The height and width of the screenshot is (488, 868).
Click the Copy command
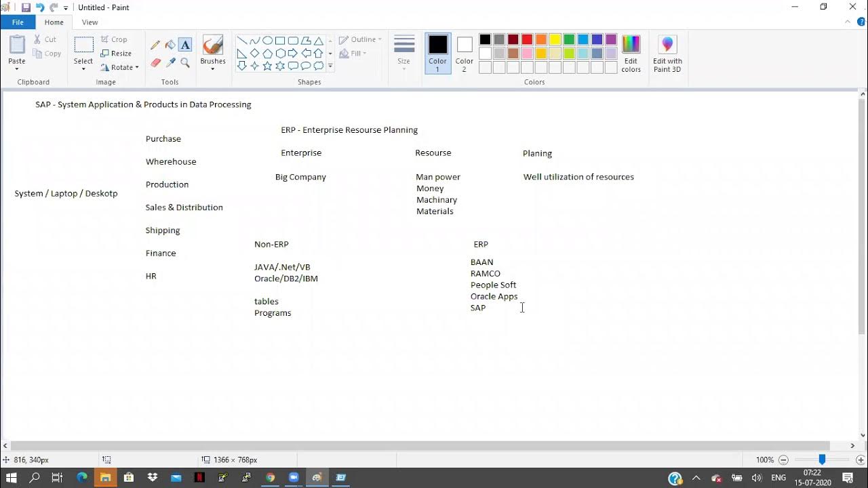[47, 54]
